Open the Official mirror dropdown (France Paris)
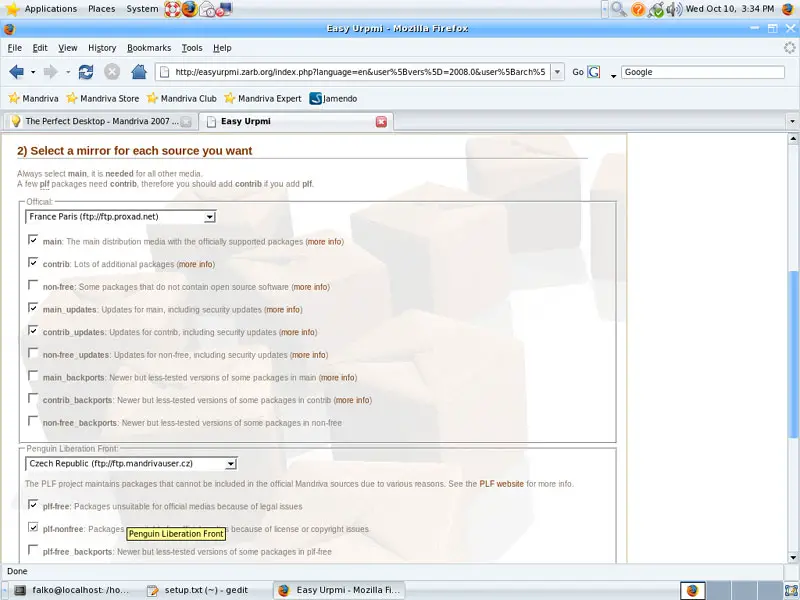This screenshot has height=600, width=800. pos(121,217)
